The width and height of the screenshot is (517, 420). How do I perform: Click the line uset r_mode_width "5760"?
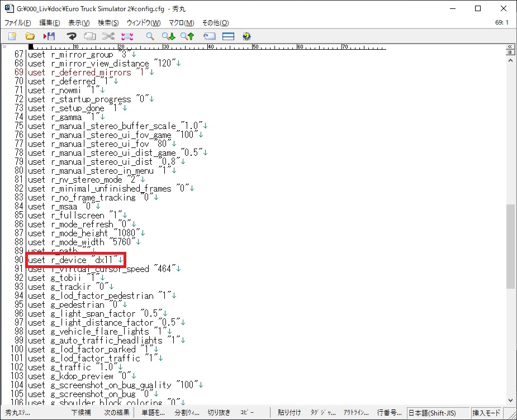tap(84, 242)
